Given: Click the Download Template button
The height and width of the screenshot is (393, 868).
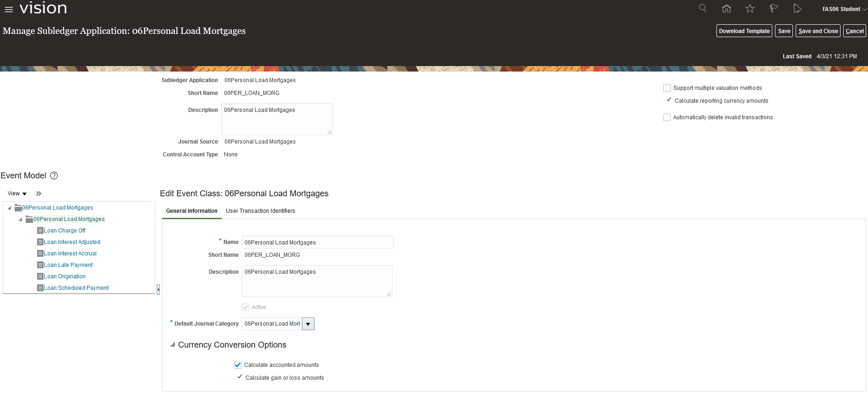Looking at the screenshot, I should pos(744,31).
